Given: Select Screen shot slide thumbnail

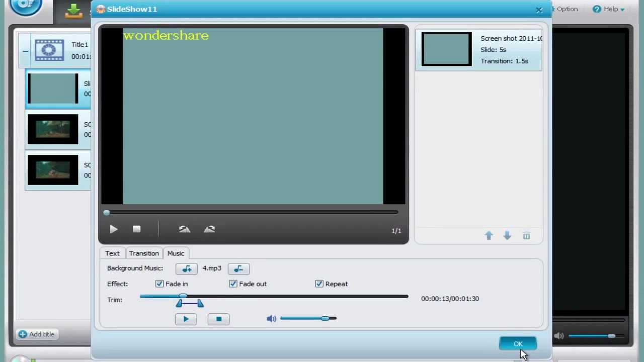Looking at the screenshot, I should pos(447,49).
